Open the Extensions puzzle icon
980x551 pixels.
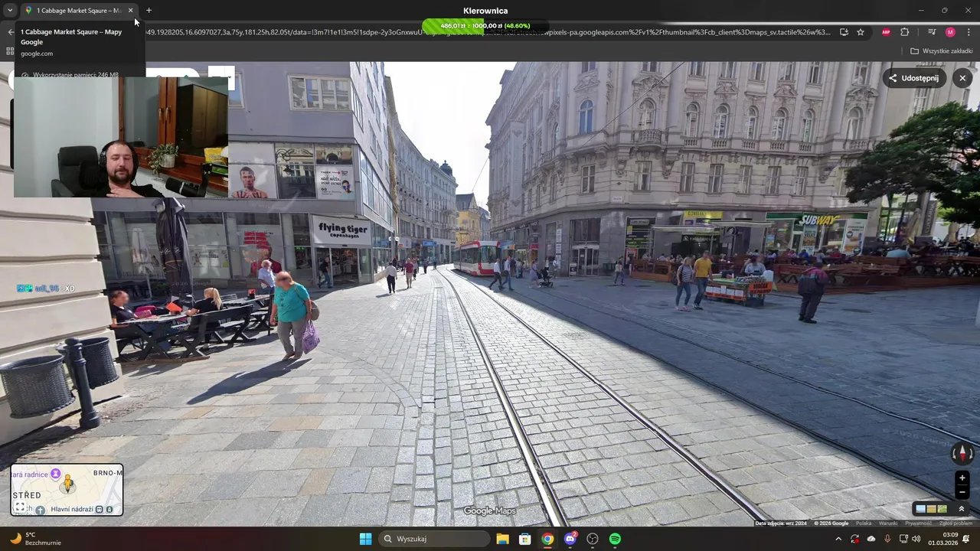(905, 32)
